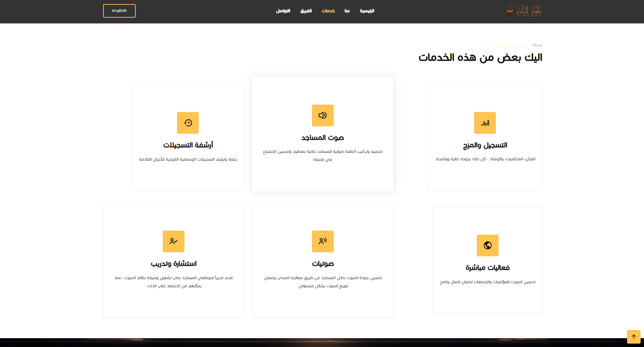Click the globe icon for live events

(487, 245)
